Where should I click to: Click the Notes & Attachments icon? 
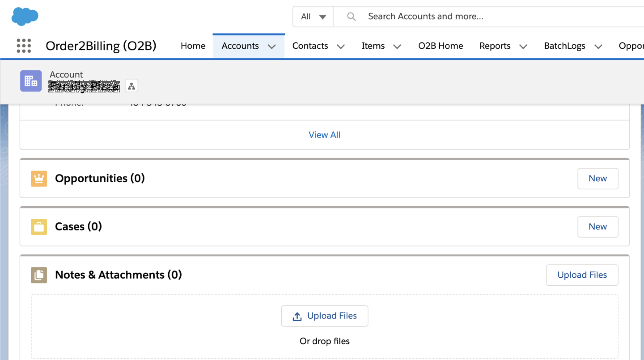coord(39,275)
